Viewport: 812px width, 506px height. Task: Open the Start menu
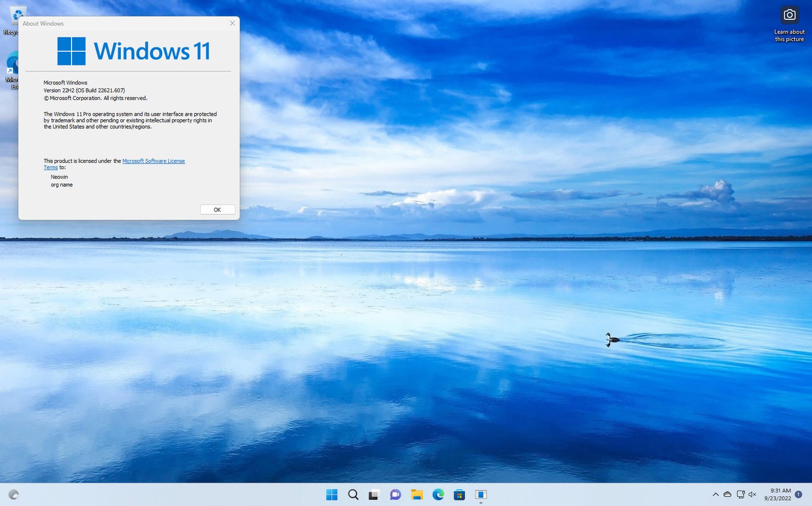point(333,494)
